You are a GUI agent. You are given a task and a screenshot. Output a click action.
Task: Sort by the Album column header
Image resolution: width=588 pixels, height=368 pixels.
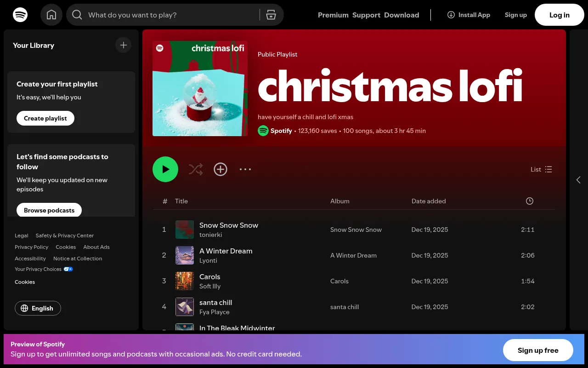(x=340, y=201)
